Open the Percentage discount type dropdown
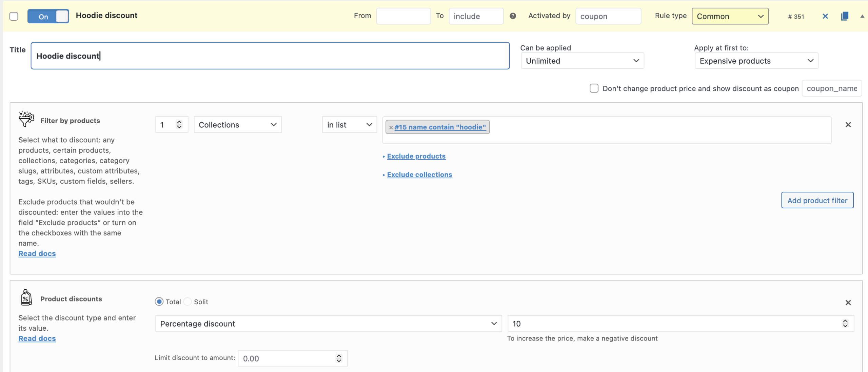The image size is (868, 372). tap(328, 324)
